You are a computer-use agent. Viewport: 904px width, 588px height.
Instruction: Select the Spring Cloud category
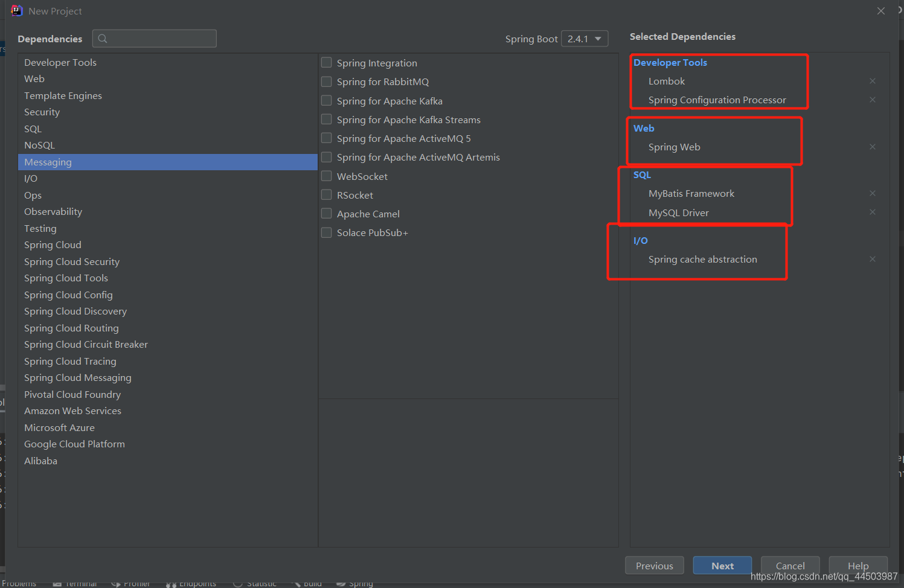pos(168,245)
